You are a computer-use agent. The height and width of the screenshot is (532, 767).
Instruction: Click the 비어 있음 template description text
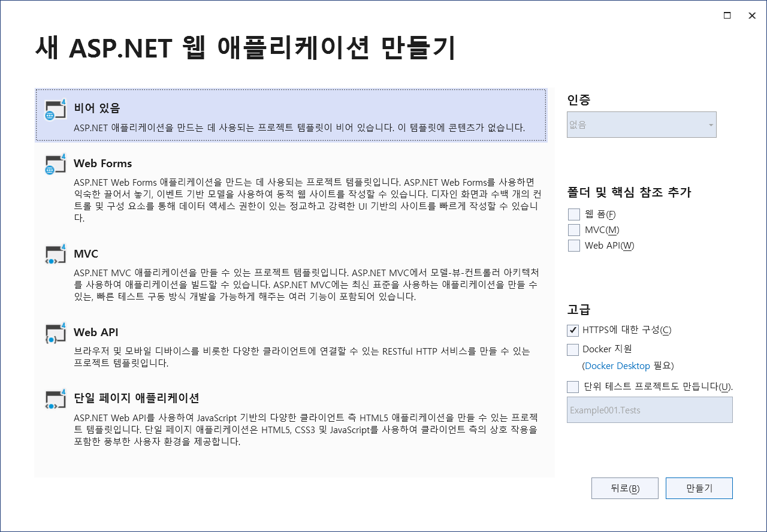299,128
